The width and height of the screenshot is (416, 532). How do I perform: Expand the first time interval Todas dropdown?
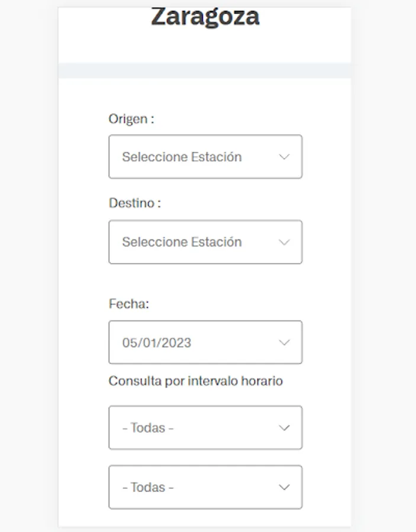[205, 427]
